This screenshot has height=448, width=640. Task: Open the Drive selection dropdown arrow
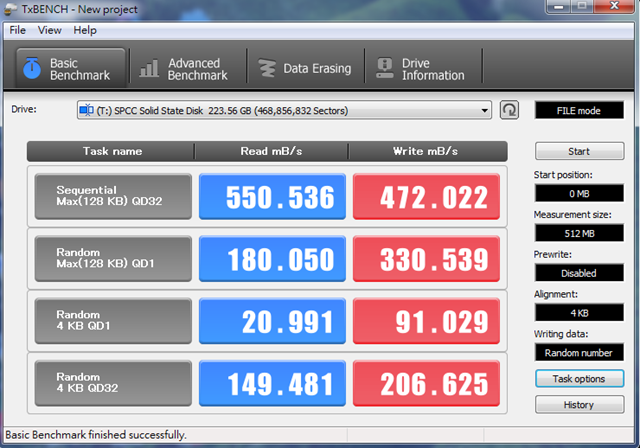[x=484, y=111]
